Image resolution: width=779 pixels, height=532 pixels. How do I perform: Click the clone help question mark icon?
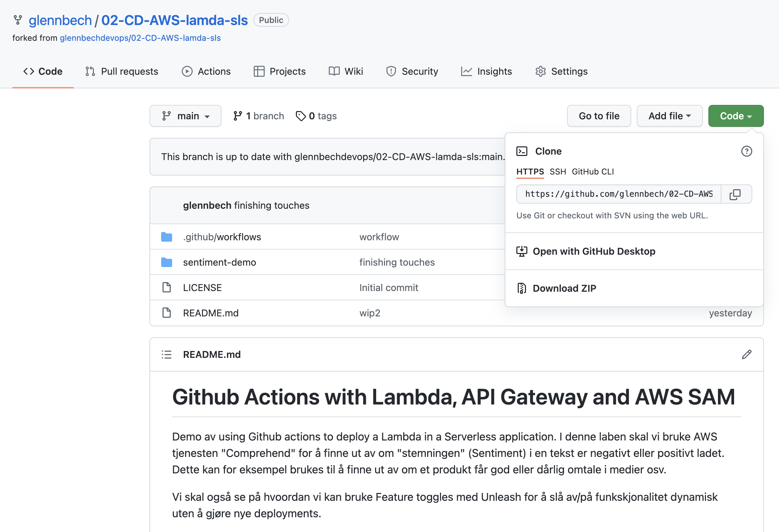(x=746, y=151)
